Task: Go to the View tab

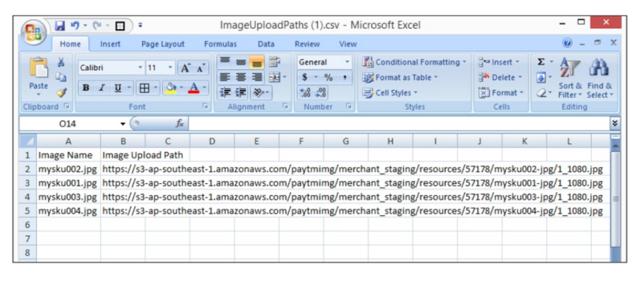Action: pos(348,44)
